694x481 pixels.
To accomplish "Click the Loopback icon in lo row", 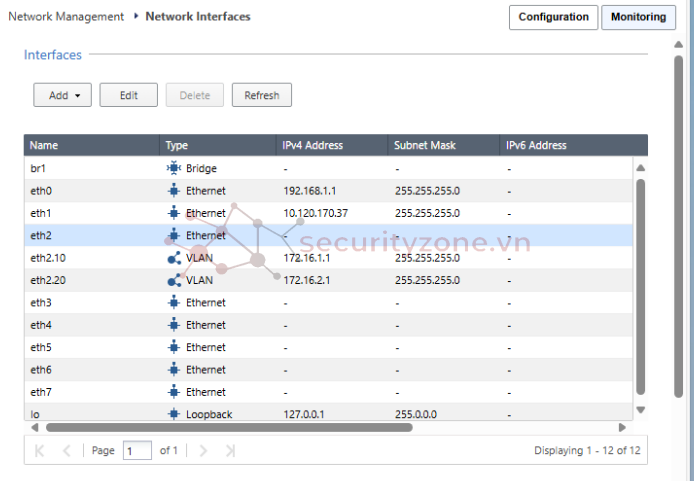I will click(173, 413).
